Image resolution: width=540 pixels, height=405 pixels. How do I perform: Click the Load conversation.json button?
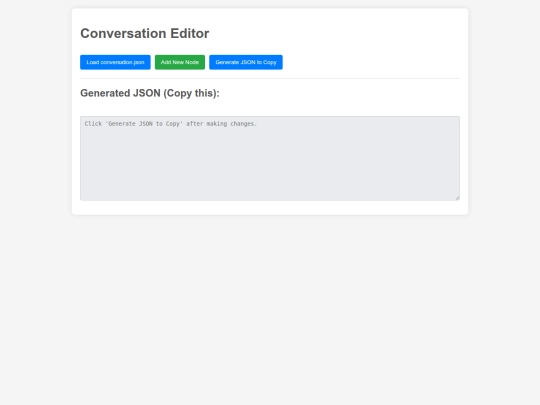point(115,62)
